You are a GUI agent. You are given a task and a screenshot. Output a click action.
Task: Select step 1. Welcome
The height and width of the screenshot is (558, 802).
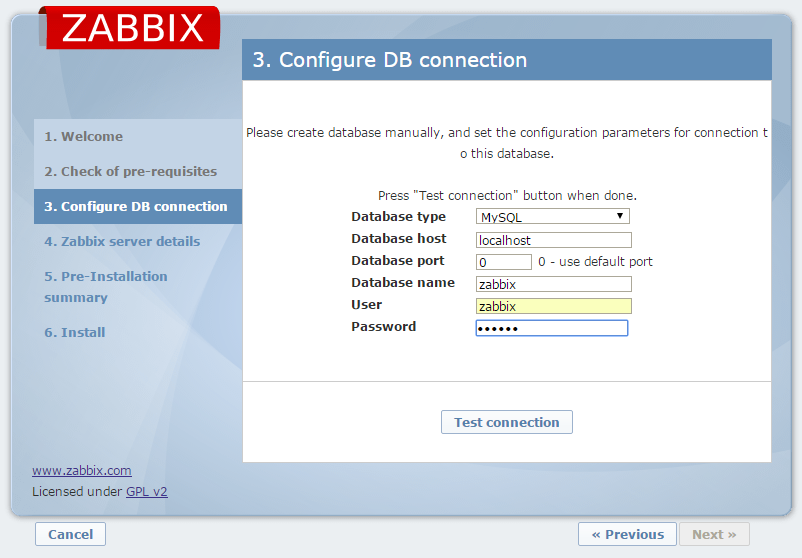83,137
